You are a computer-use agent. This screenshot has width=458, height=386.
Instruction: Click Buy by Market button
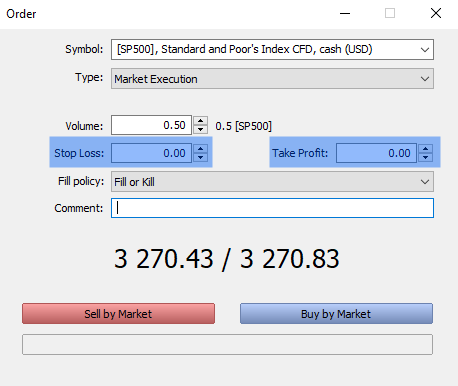336,314
